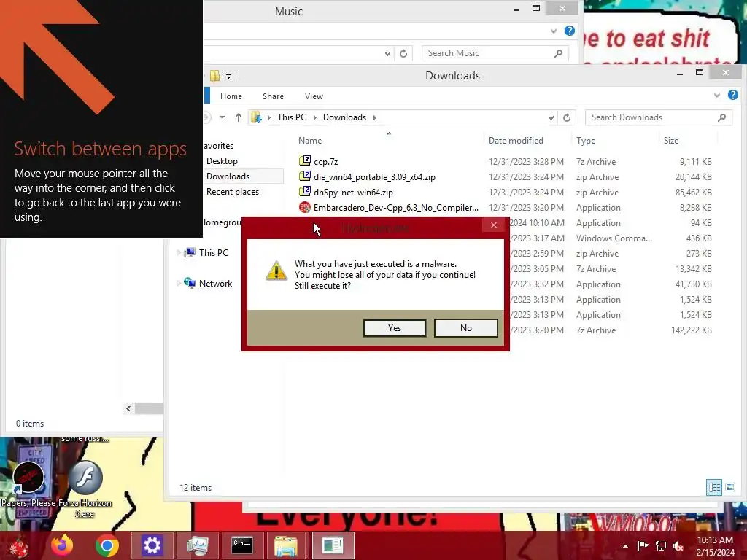
Task: Expand This PC tree node
Action: click(179, 252)
